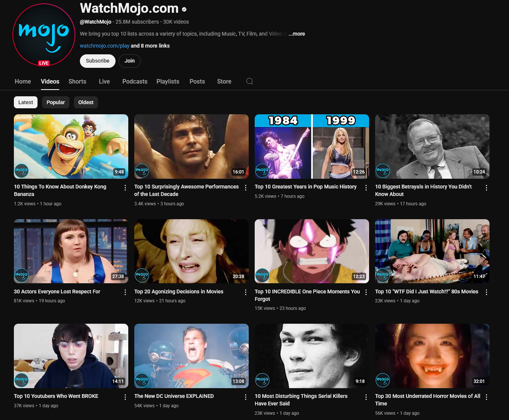Screen dimensions: 509x420
Task: Play the 20:28 agonizing decisions thumbnail
Action: tap(191, 251)
